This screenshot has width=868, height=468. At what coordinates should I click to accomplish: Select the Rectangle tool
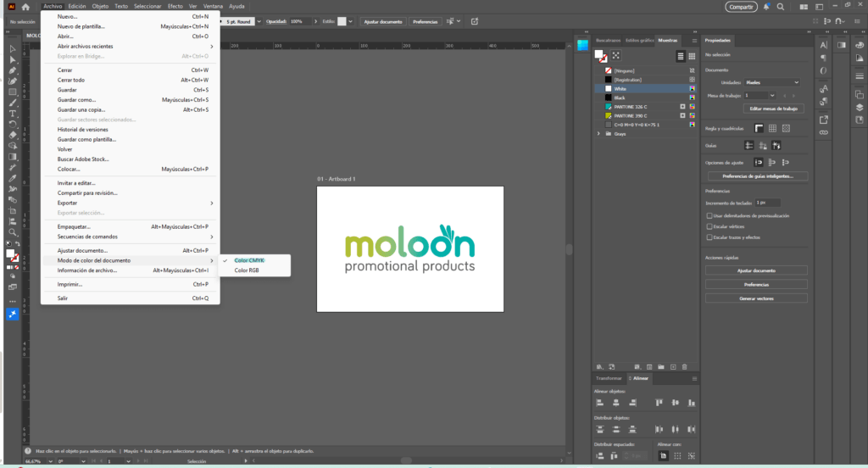click(13, 92)
